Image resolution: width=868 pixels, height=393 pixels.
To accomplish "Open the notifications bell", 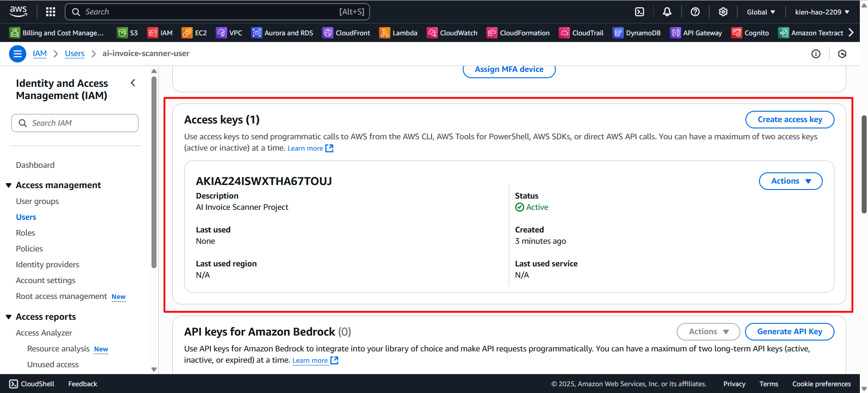I will (667, 12).
